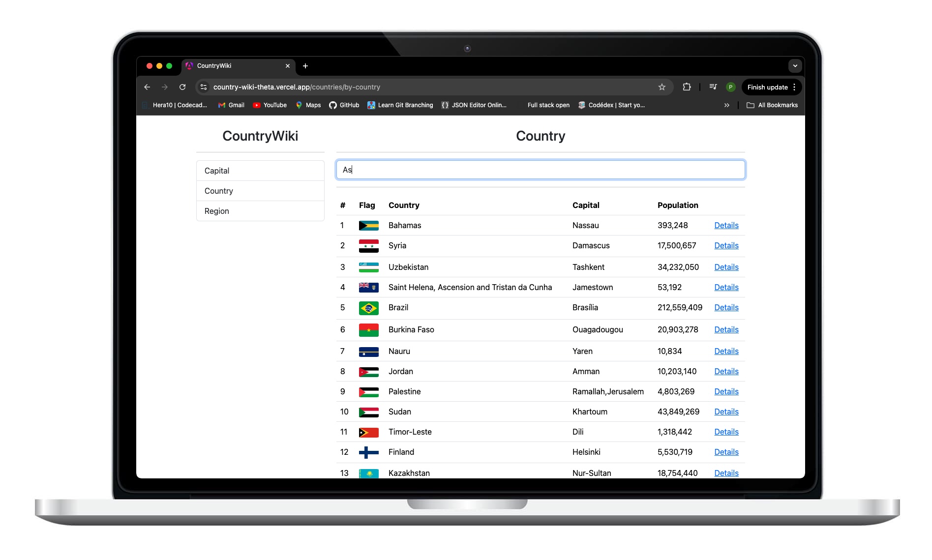932x560 pixels.
Task: Open Chrome three-dot menu
Action: [x=794, y=87]
